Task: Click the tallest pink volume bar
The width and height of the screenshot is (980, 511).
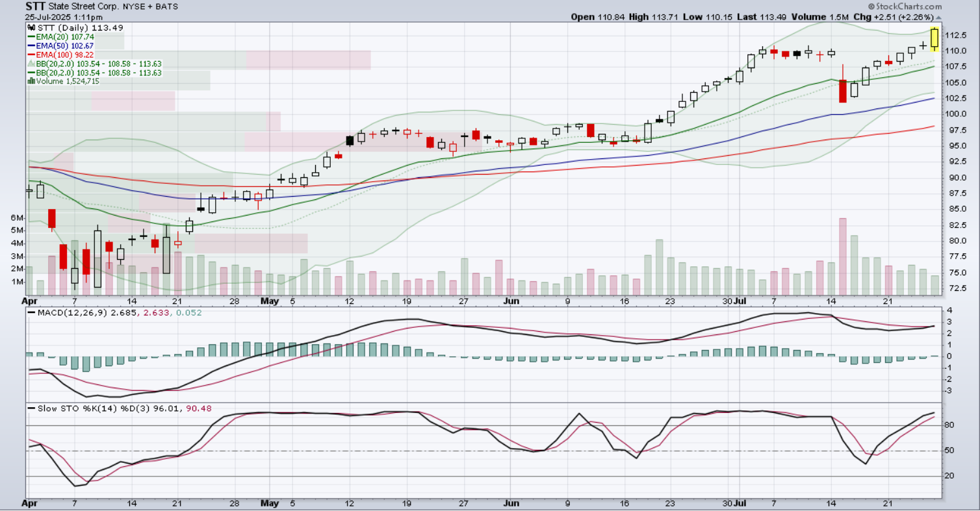Action: pyautogui.click(x=842, y=257)
